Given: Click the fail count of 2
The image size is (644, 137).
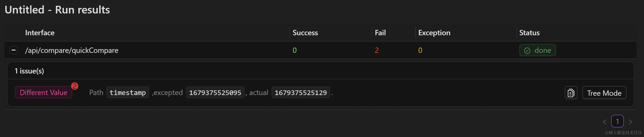Looking at the screenshot, I should tap(377, 50).
